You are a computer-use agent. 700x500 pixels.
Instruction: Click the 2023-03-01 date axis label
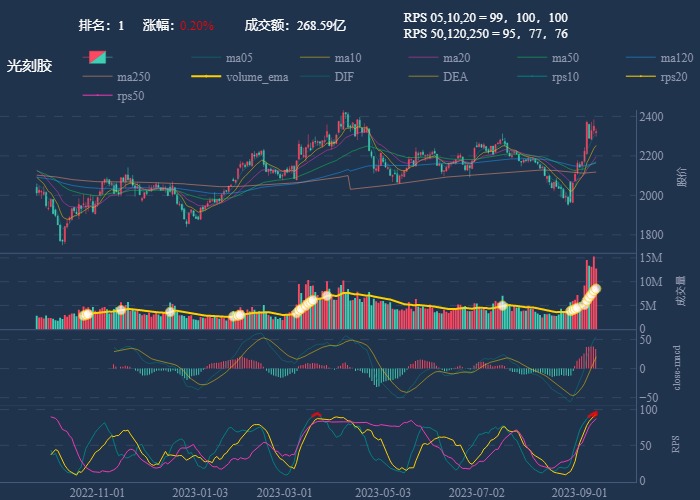tap(283, 492)
